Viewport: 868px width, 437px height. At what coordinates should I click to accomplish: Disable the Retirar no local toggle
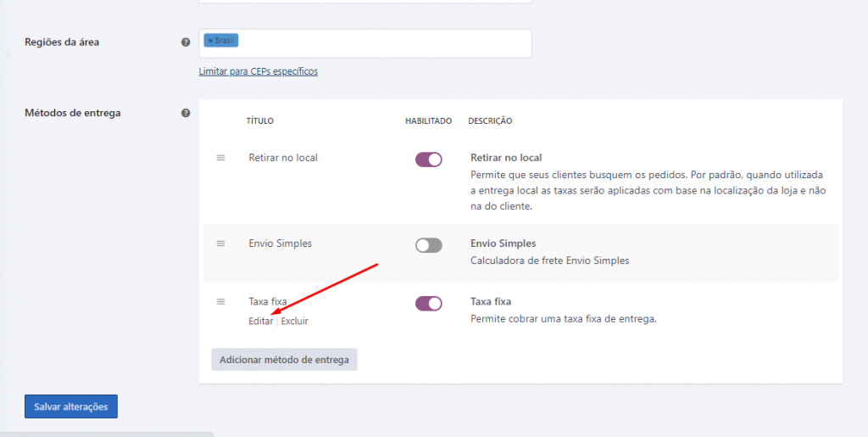pyautogui.click(x=429, y=160)
